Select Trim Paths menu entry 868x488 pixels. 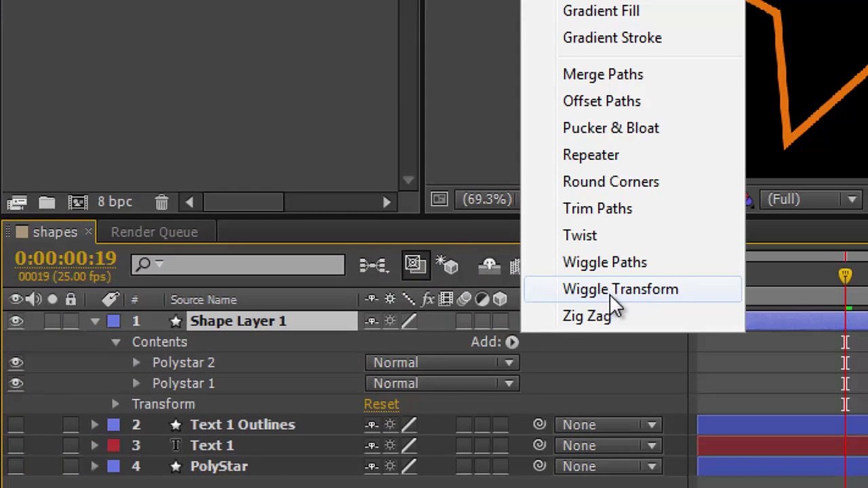coord(597,209)
